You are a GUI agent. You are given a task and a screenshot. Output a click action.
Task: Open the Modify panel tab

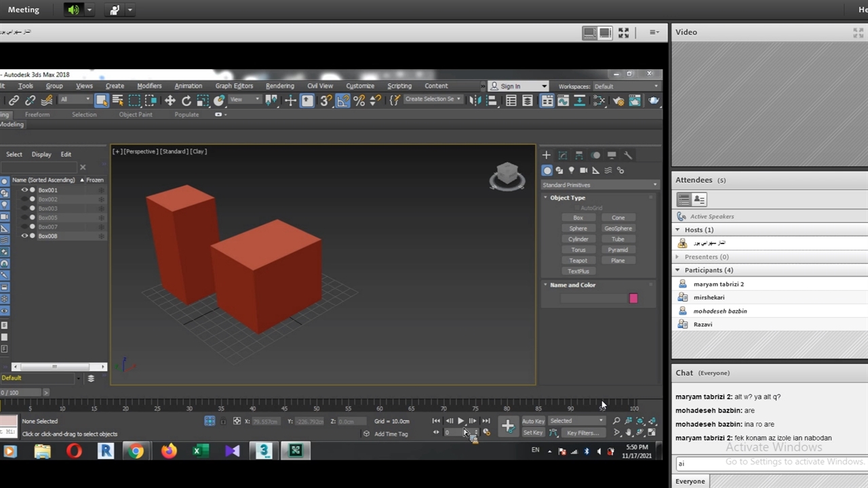562,155
